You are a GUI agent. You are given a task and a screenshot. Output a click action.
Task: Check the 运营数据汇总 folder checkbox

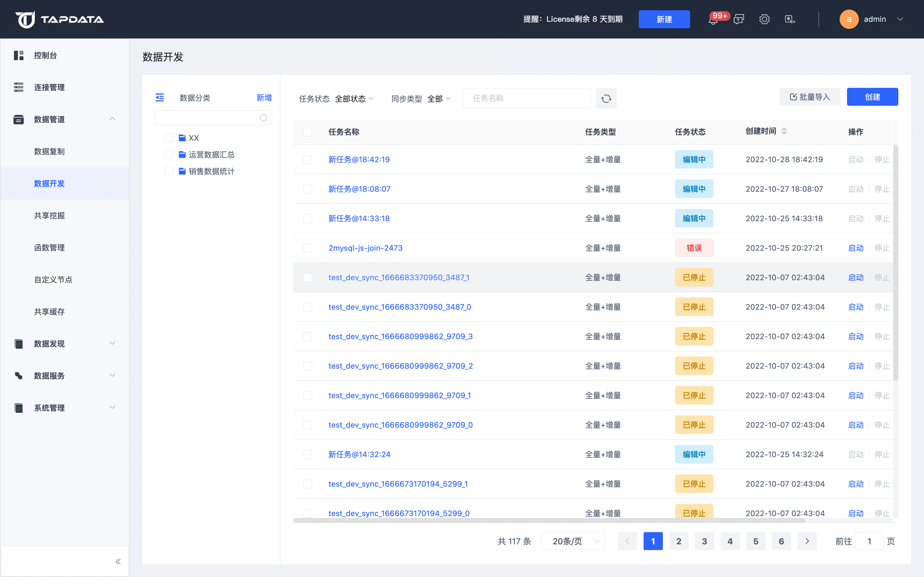point(168,154)
